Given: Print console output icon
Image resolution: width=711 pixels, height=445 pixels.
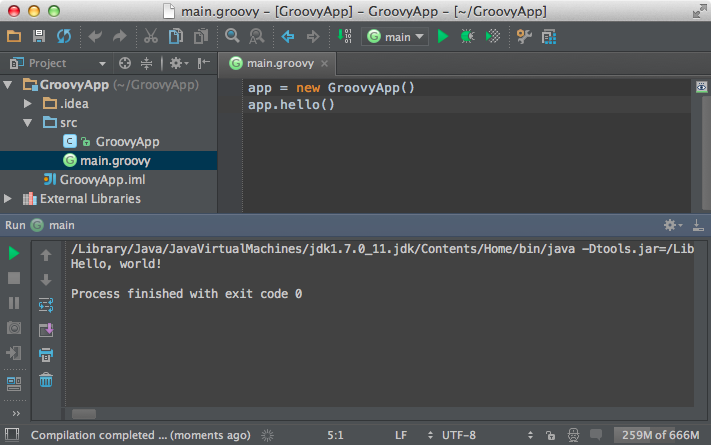Looking at the screenshot, I should tap(46, 355).
